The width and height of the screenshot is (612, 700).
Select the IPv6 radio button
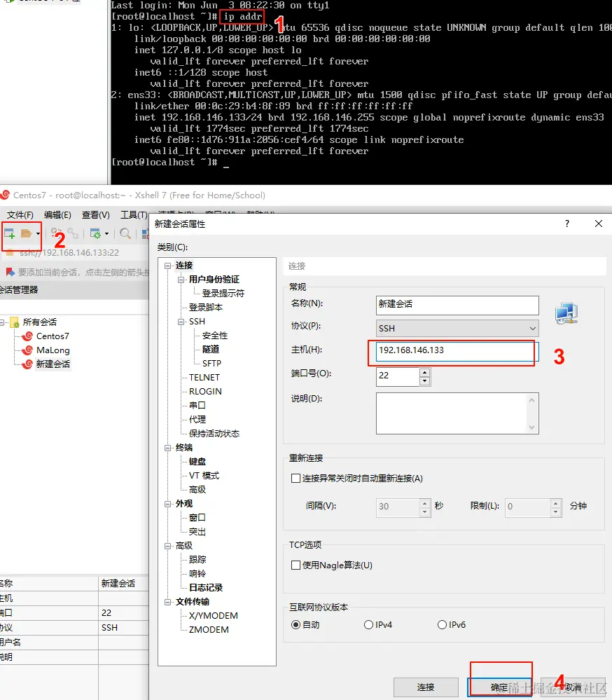pos(442,624)
